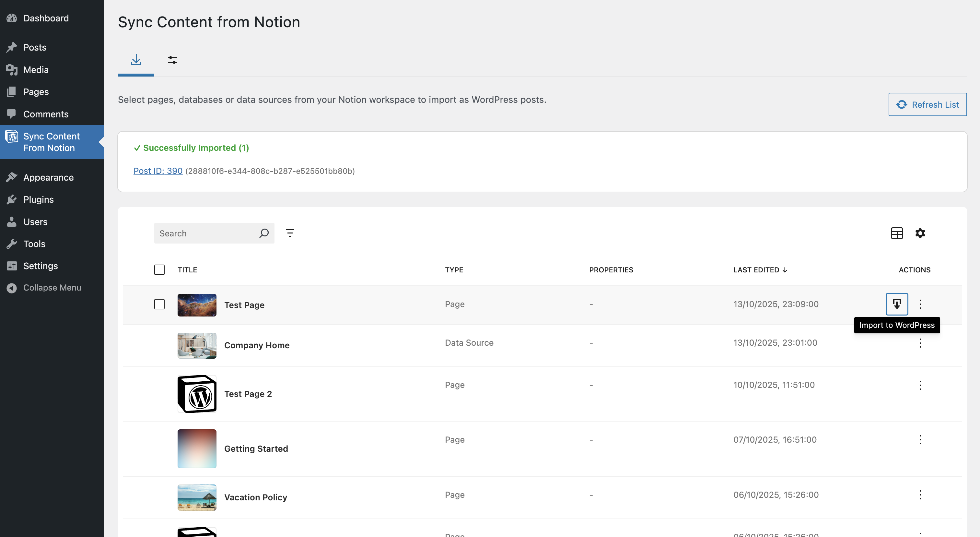Collapse the admin menu sidebar
The height and width of the screenshot is (537, 980).
click(52, 287)
